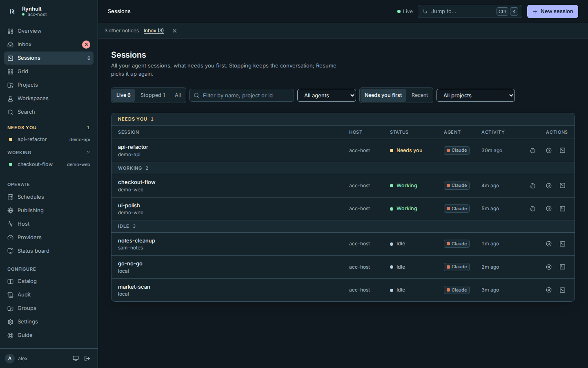Open terminal for the api-refactor session

pyautogui.click(x=562, y=150)
